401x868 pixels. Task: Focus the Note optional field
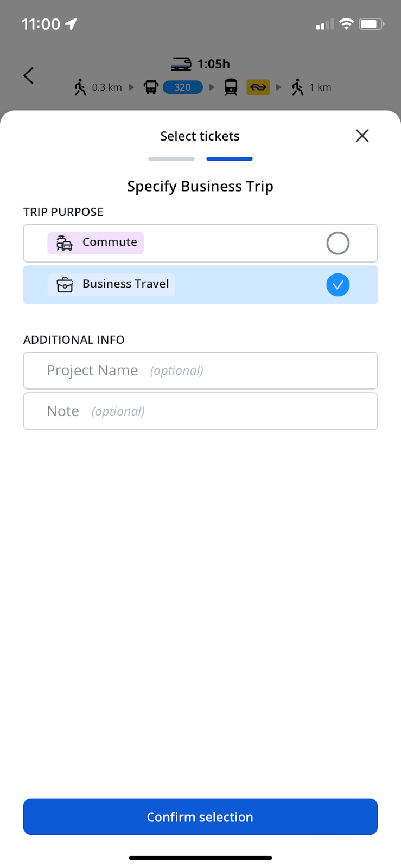[200, 411]
